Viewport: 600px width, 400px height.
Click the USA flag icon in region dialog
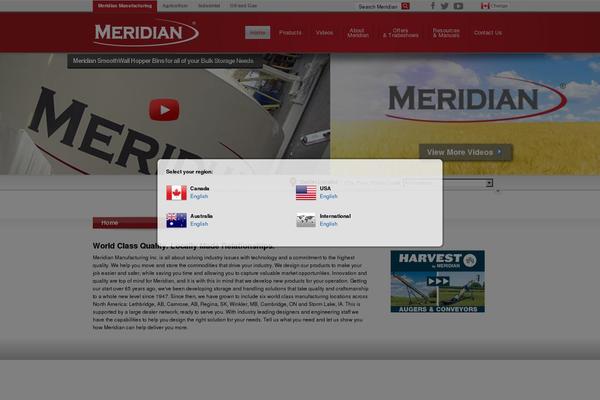pos(306,193)
